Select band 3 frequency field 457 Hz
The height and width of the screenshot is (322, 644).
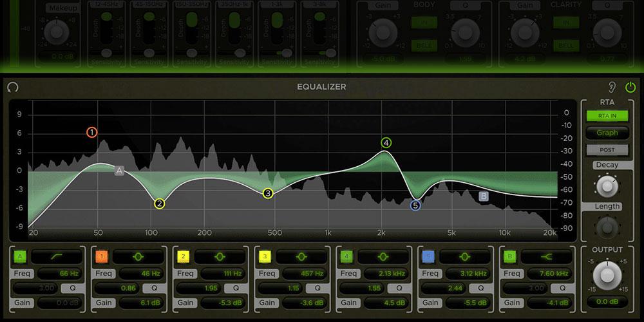pyautogui.click(x=305, y=274)
